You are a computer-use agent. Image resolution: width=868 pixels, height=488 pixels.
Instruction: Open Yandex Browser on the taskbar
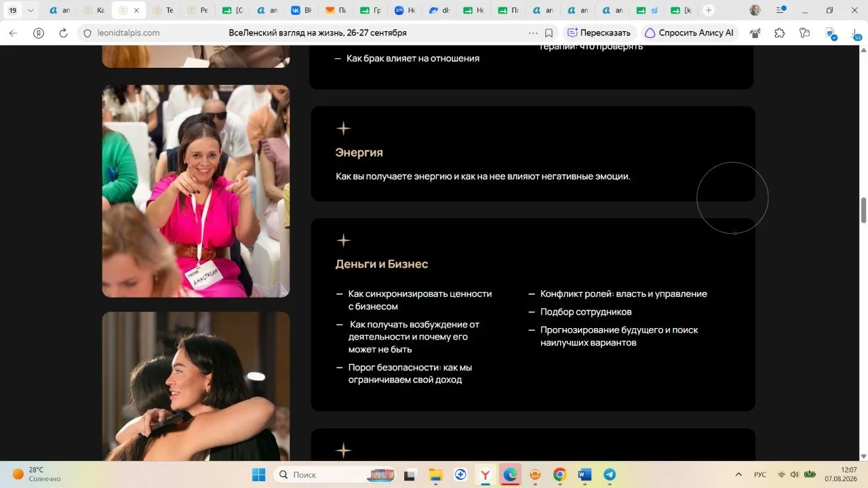[485, 474]
